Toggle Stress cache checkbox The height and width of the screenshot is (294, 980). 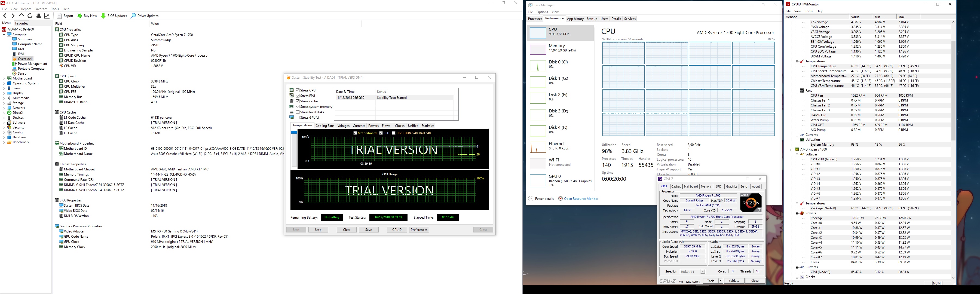pyautogui.click(x=298, y=101)
